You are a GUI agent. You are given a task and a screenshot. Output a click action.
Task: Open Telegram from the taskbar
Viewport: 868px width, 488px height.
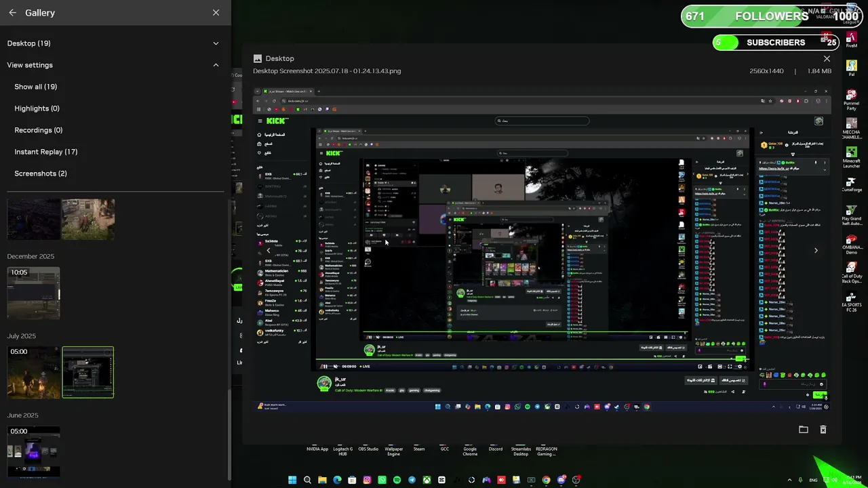click(x=412, y=480)
